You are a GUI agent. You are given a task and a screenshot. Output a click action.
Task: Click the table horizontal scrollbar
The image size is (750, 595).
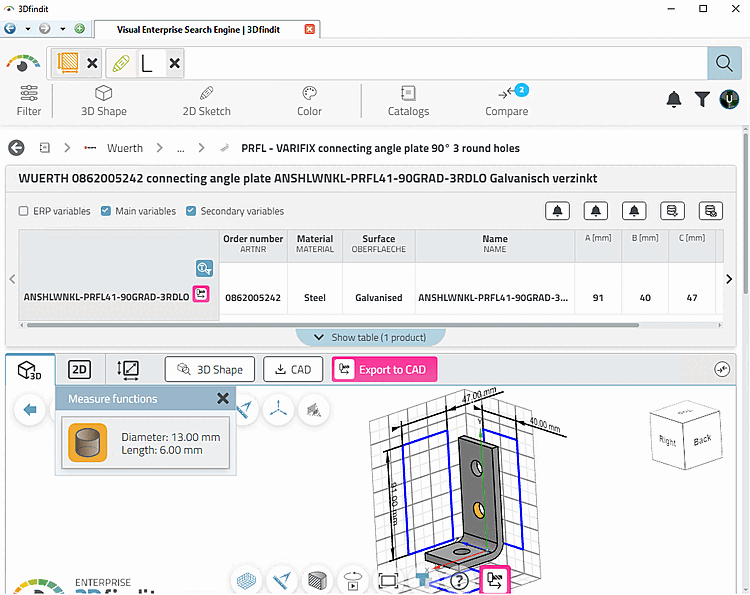pyautogui.click(x=333, y=325)
